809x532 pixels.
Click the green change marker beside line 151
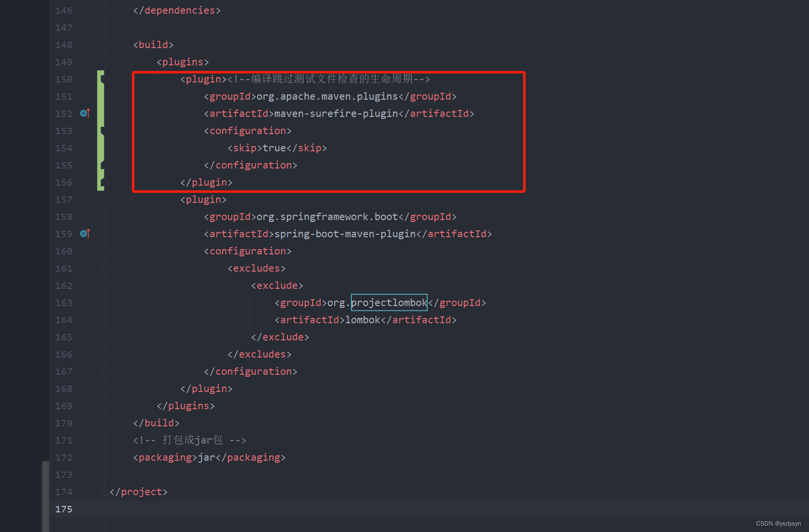(x=100, y=96)
